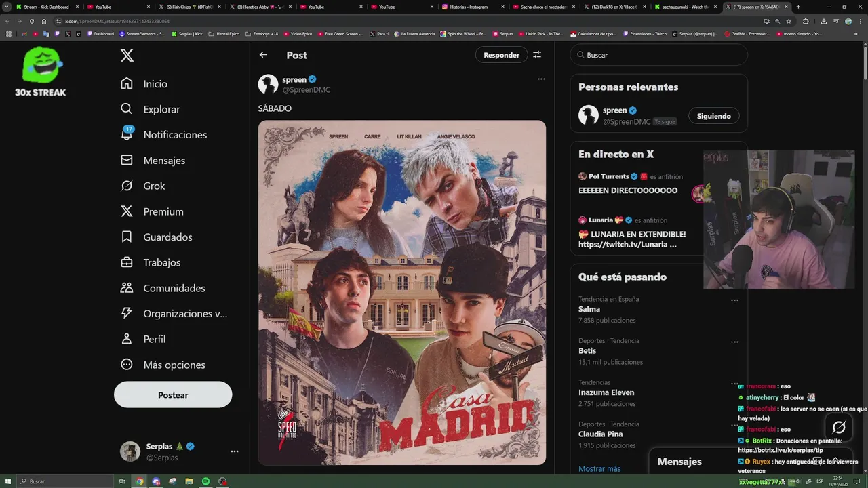Open more options for Betis trend
This screenshot has width=868, height=488.
click(x=734, y=342)
